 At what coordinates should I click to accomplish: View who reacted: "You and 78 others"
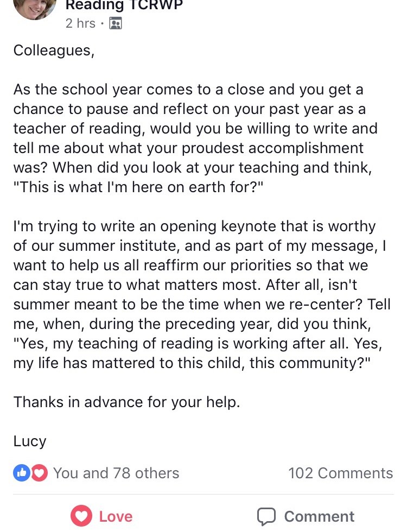[x=116, y=473]
